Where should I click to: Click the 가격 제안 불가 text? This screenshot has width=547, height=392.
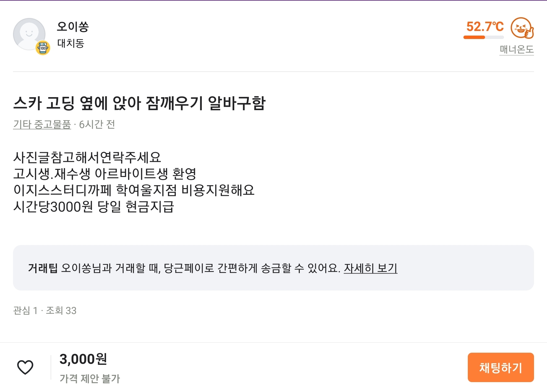point(90,378)
